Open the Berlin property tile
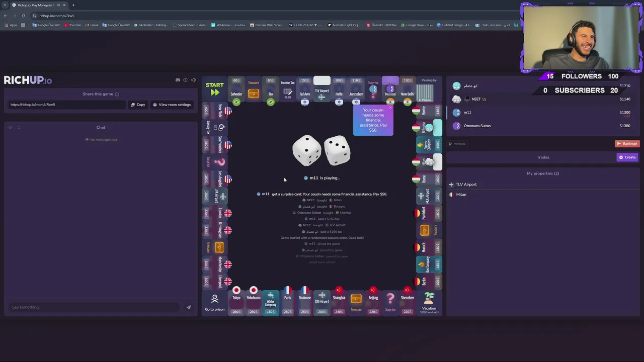 pos(428,282)
